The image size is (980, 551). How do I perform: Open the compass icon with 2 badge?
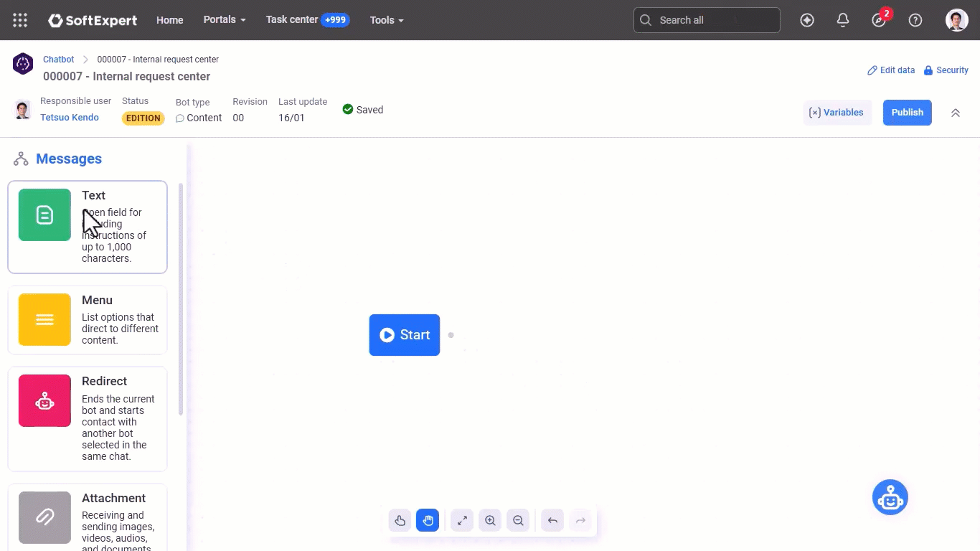tap(880, 19)
